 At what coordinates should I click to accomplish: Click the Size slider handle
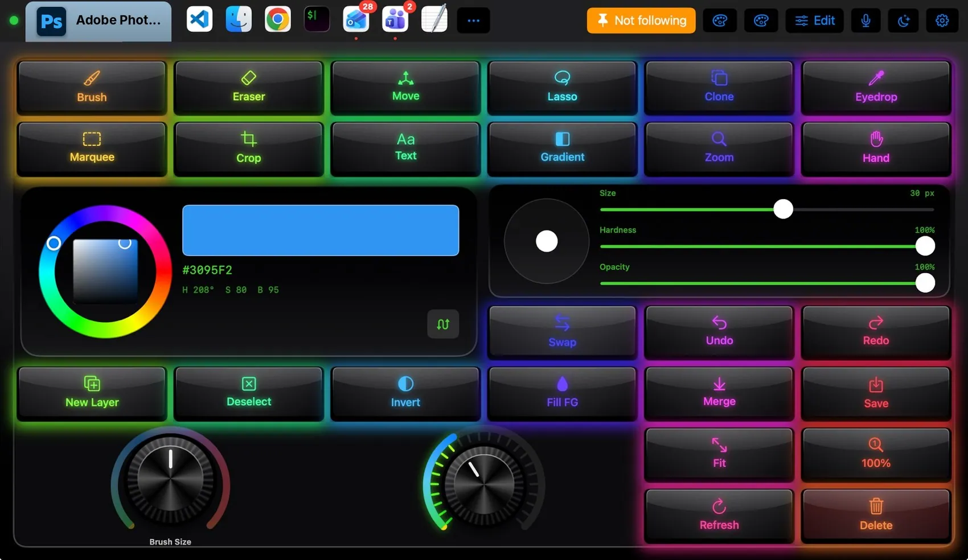[783, 209]
